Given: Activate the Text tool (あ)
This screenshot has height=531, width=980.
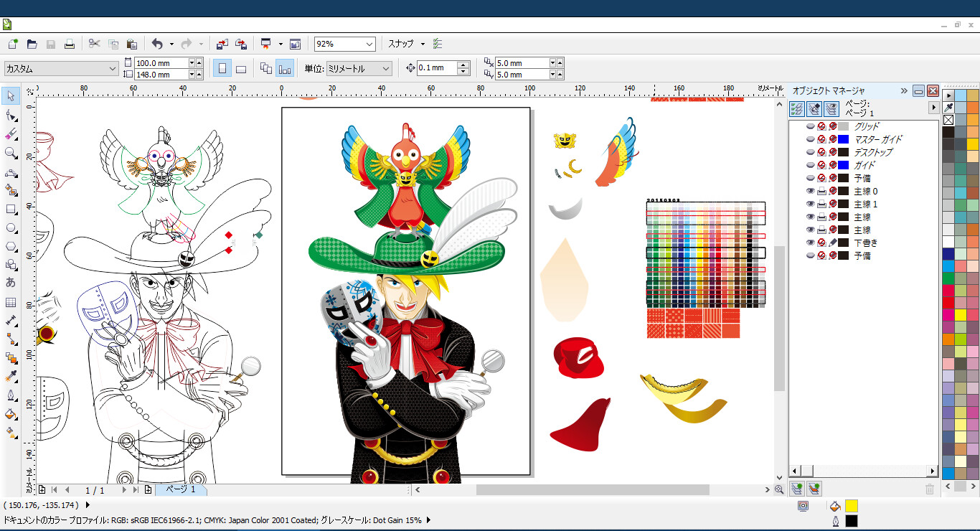Looking at the screenshot, I should [11, 283].
